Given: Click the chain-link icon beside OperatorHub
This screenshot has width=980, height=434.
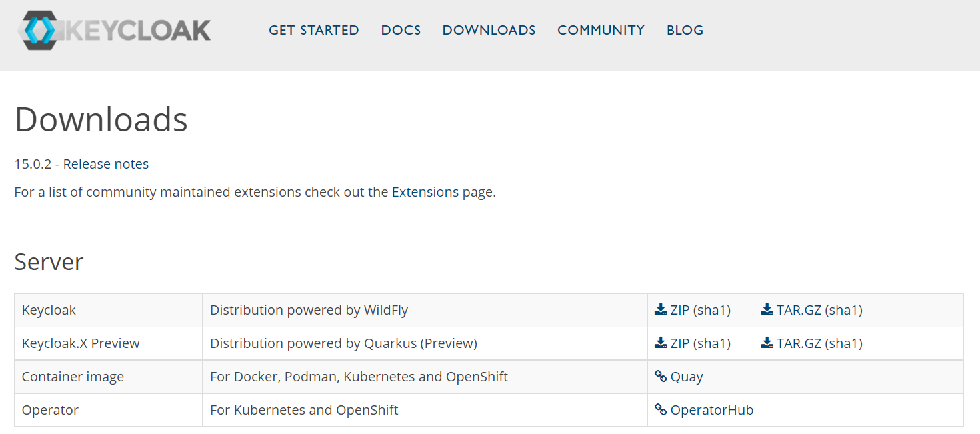Looking at the screenshot, I should (x=661, y=409).
